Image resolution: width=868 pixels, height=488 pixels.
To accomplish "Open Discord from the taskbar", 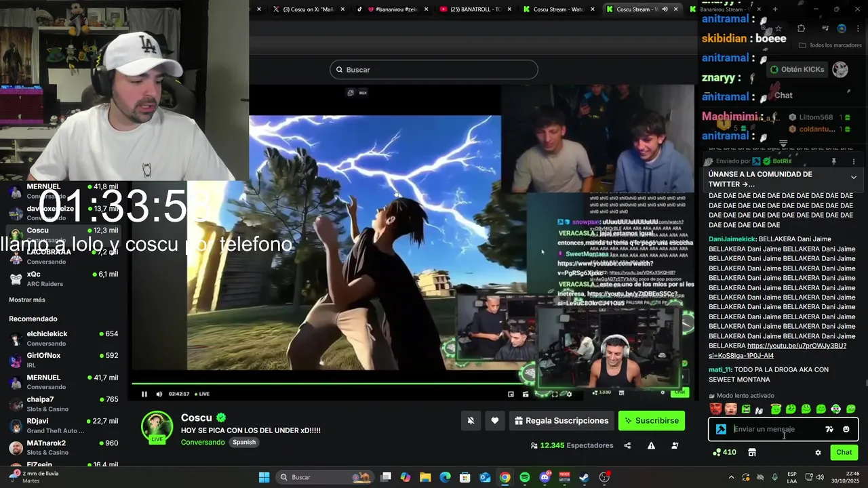I will [x=545, y=477].
